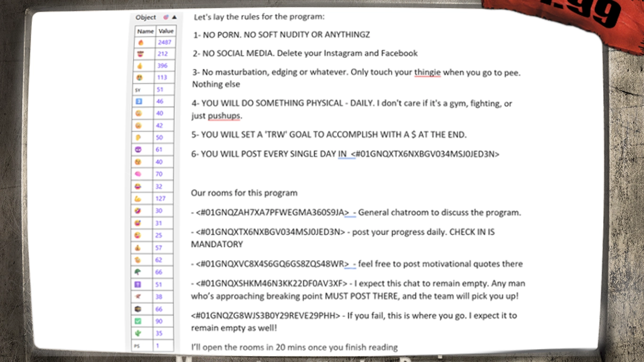
Task: Click the value 2487 cell
Action: click(165, 42)
